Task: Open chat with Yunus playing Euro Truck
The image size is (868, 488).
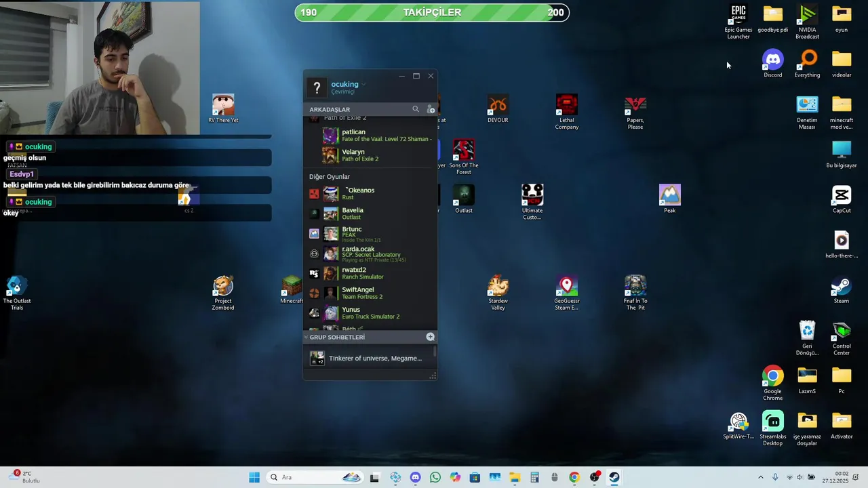Action: pyautogui.click(x=370, y=313)
